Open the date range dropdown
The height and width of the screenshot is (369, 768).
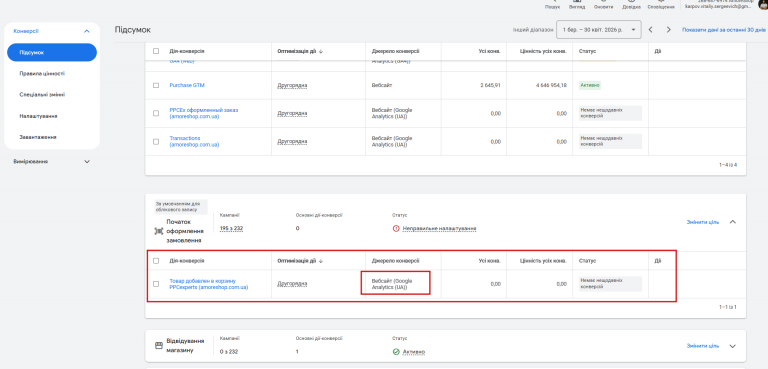click(x=600, y=30)
